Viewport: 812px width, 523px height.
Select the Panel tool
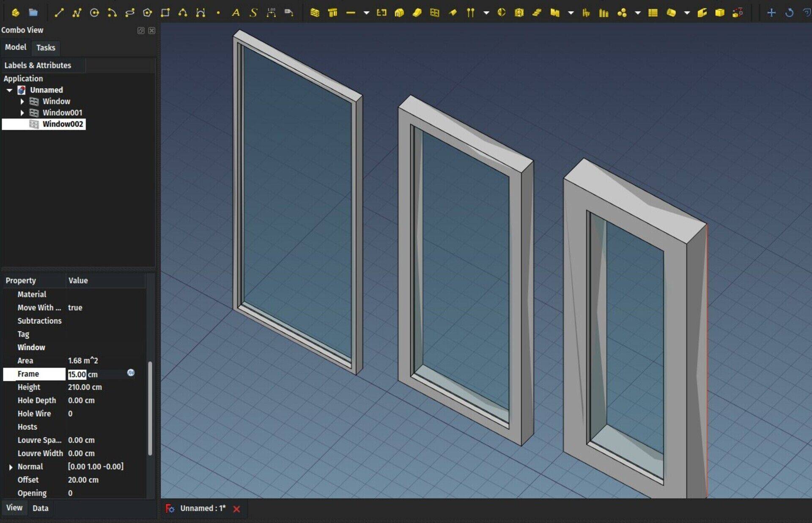(555, 13)
